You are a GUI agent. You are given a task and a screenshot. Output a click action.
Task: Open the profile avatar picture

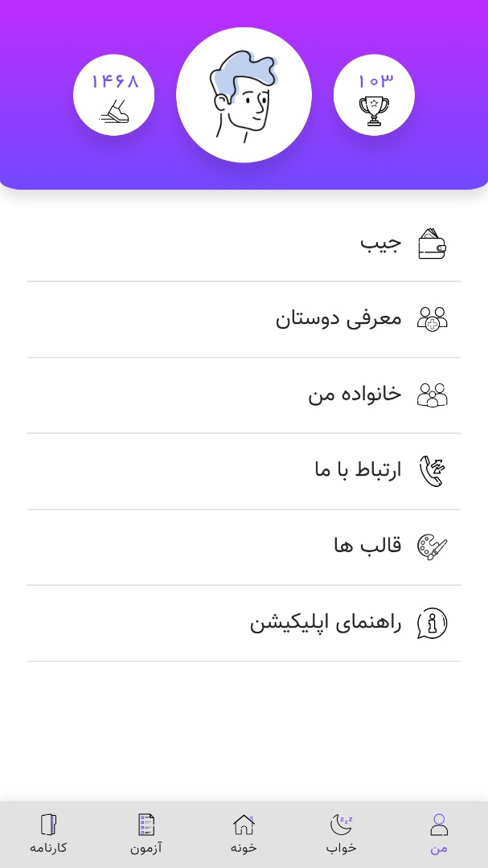click(244, 95)
